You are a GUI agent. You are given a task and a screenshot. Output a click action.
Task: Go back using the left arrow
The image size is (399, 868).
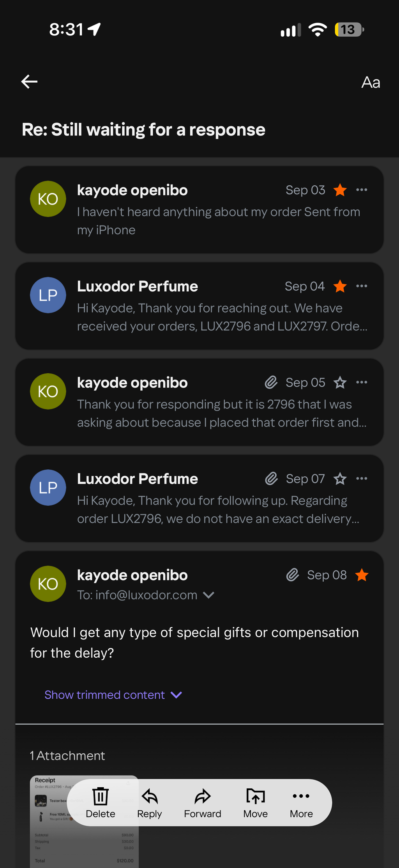point(29,82)
